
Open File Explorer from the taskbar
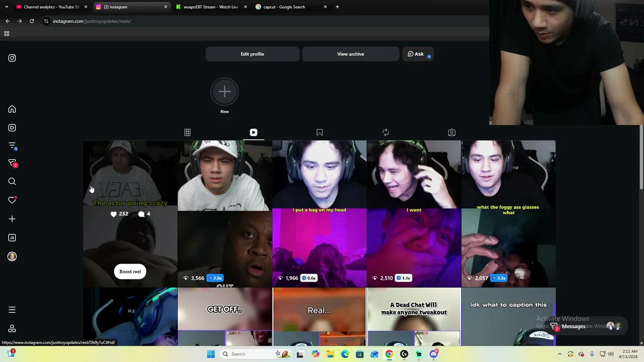330,354
